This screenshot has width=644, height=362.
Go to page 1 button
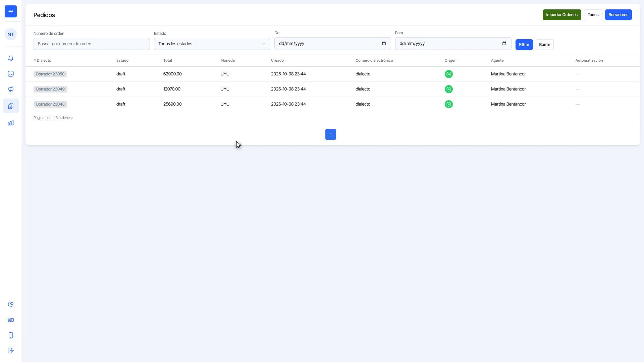click(331, 134)
